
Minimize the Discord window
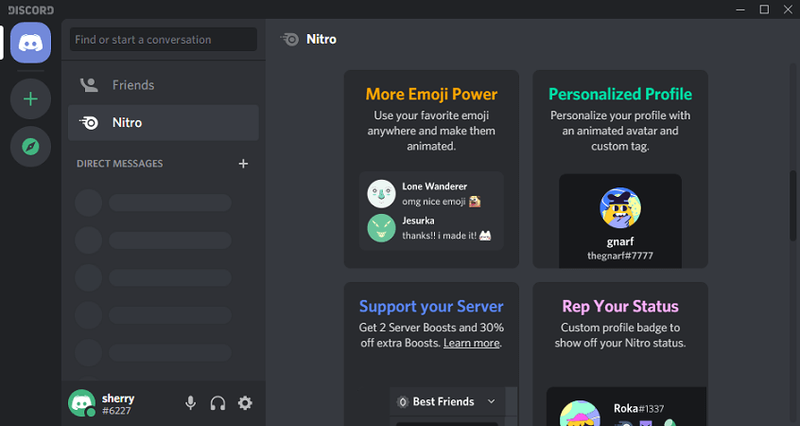(740, 9)
